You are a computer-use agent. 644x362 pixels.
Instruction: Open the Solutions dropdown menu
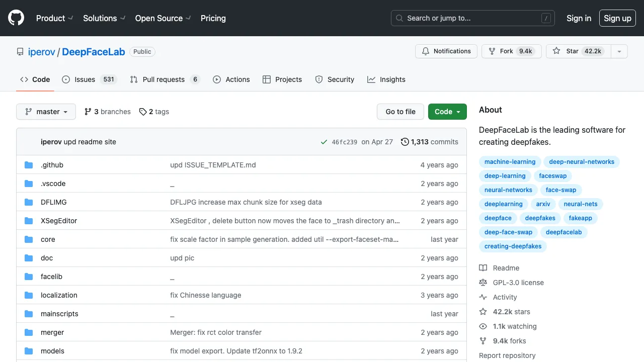point(104,18)
